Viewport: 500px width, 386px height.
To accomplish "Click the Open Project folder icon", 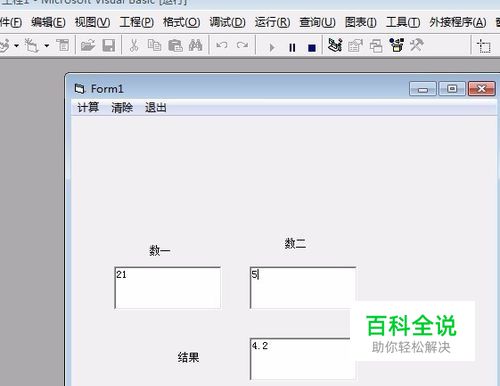I will (x=88, y=45).
